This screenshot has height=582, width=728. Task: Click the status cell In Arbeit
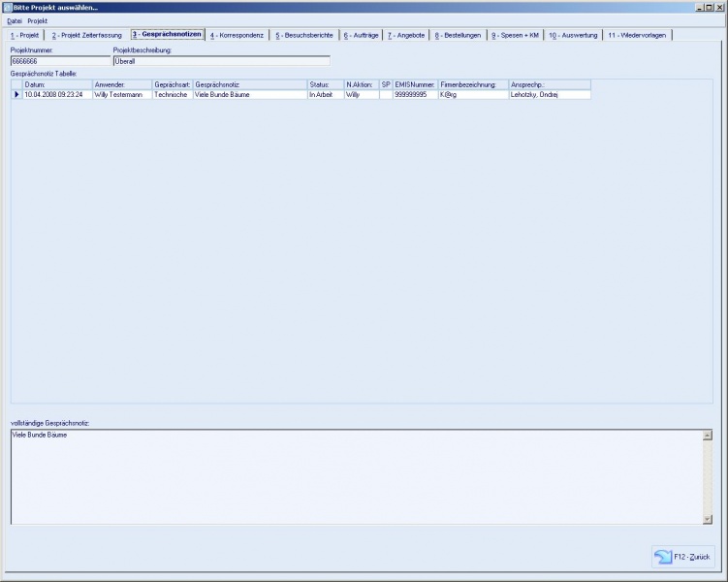[326, 94]
